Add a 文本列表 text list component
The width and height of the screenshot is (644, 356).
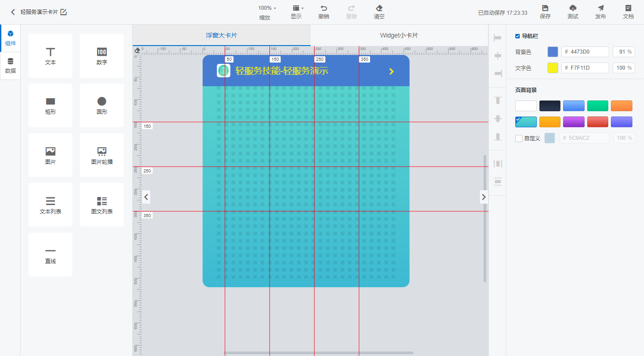click(x=51, y=205)
